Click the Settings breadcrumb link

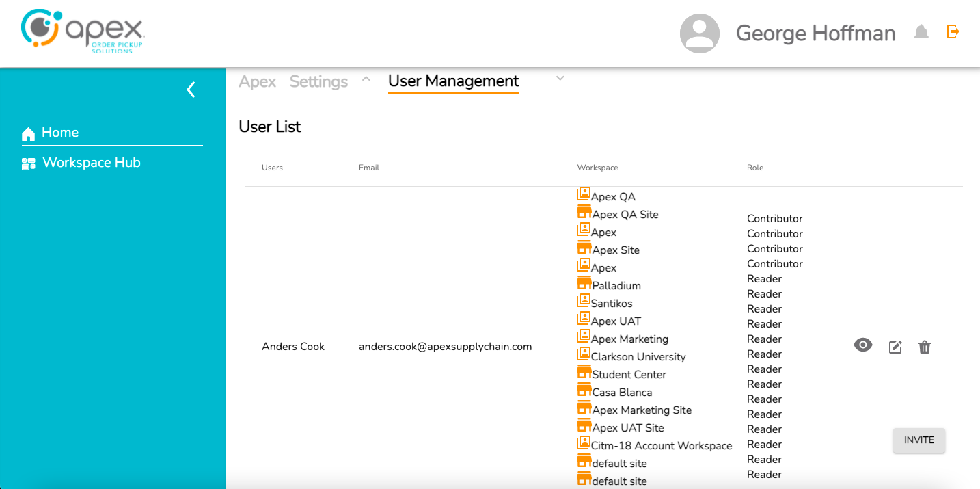click(318, 82)
